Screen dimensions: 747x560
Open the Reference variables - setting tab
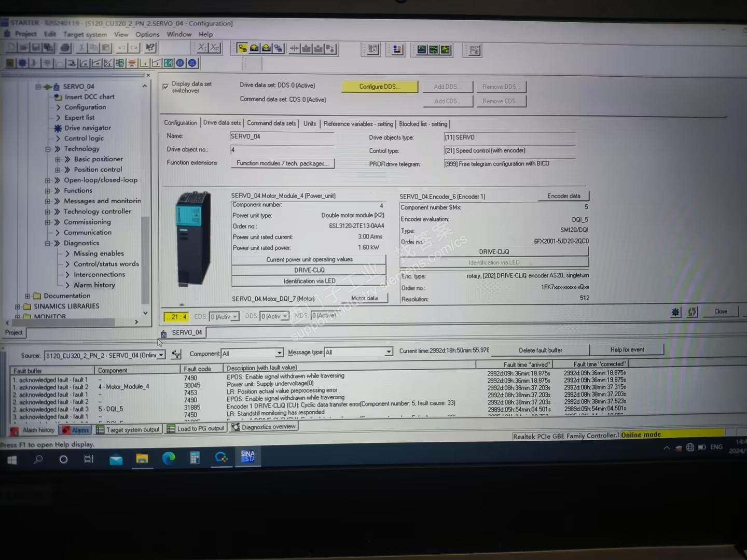(x=358, y=124)
